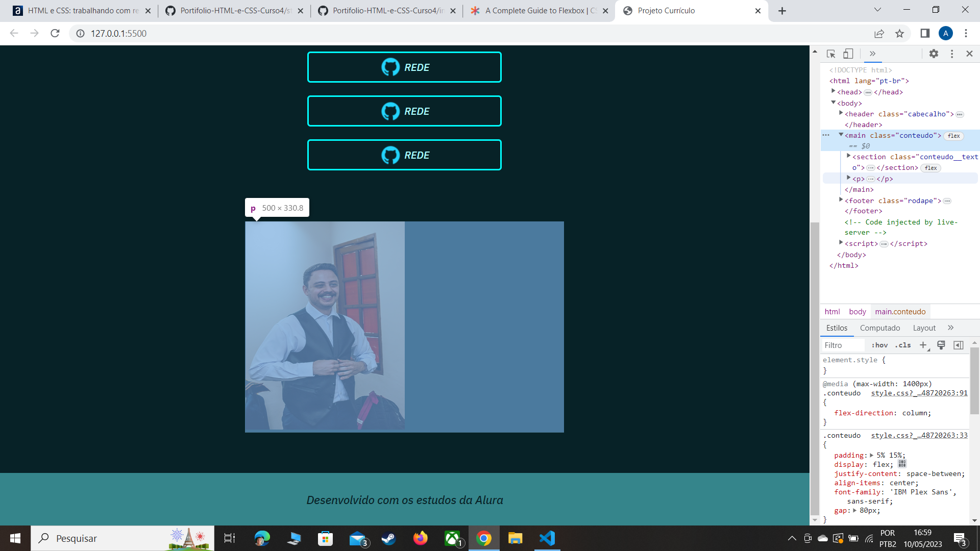
Task: Click ellipsis badge inside p element
Action: click(x=871, y=179)
